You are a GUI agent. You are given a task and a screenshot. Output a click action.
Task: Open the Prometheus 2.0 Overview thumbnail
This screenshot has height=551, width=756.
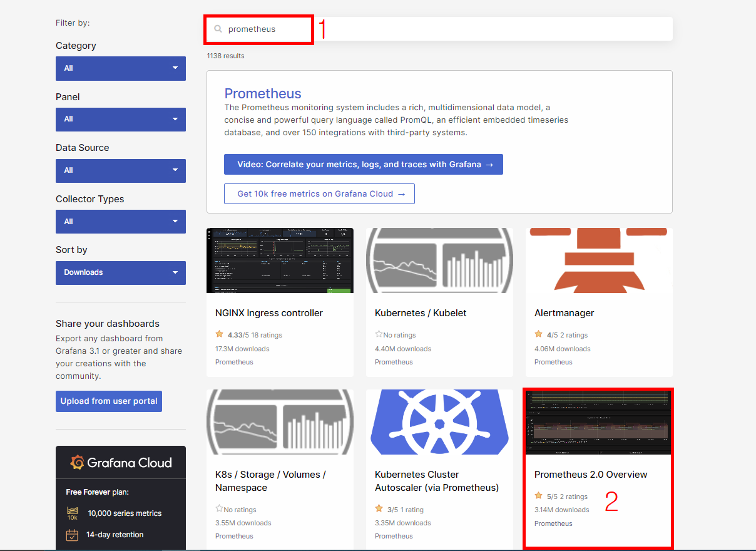pyautogui.click(x=599, y=422)
